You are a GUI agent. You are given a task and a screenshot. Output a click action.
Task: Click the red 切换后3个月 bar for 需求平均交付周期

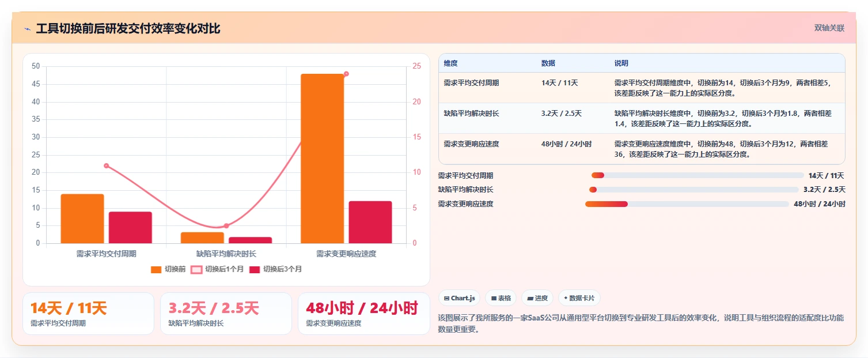click(x=130, y=227)
